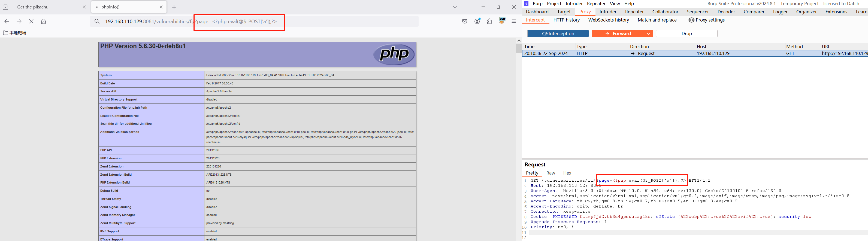Image resolution: width=868 pixels, height=241 pixels.
Task: Click the Cookie header line in request
Action: pos(671,217)
